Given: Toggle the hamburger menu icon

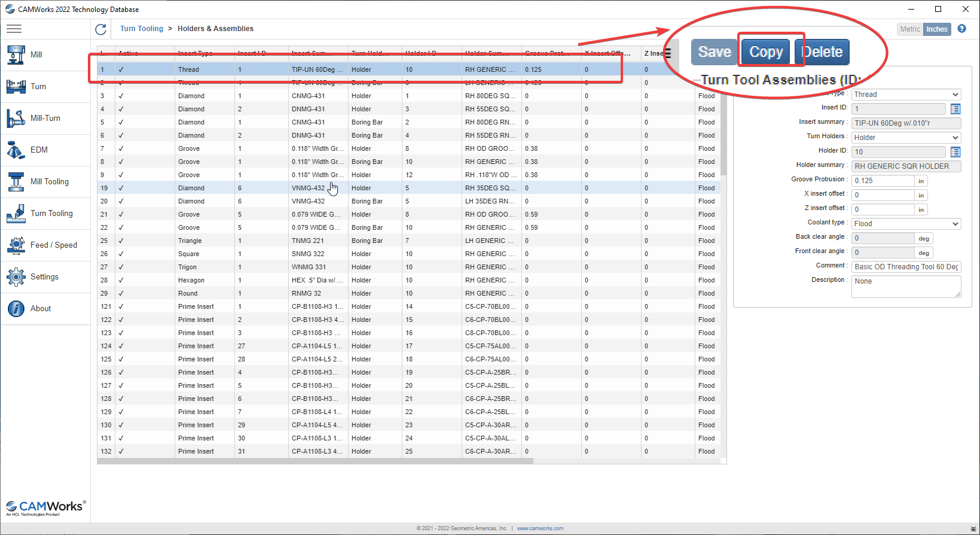Looking at the screenshot, I should point(14,29).
